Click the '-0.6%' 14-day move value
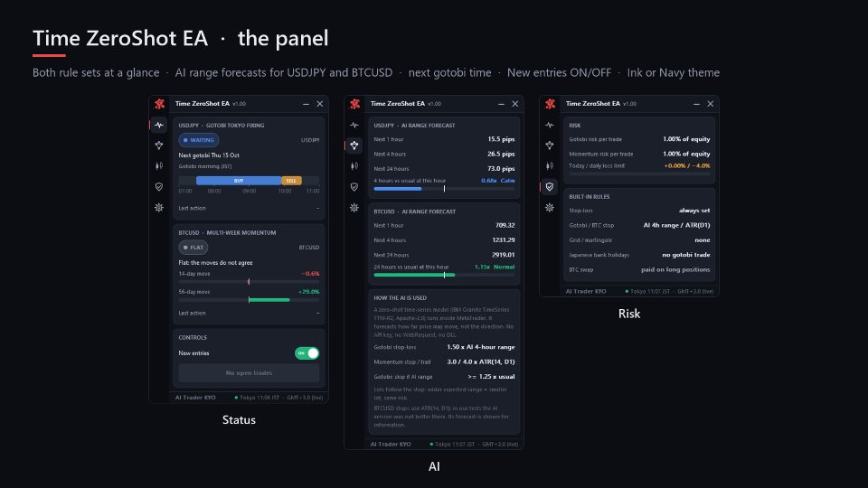This screenshot has width=868, height=488. [x=310, y=273]
